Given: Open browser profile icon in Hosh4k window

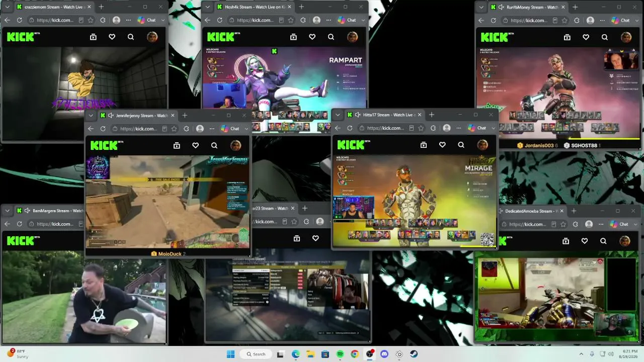Looking at the screenshot, I should tap(316, 20).
